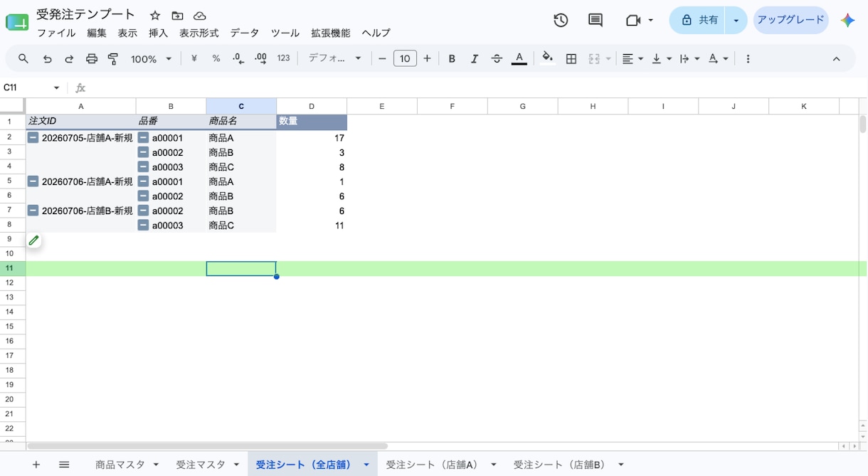The width and height of the screenshot is (868, 476).
Task: Show the all sheets list button
Action: (64, 465)
